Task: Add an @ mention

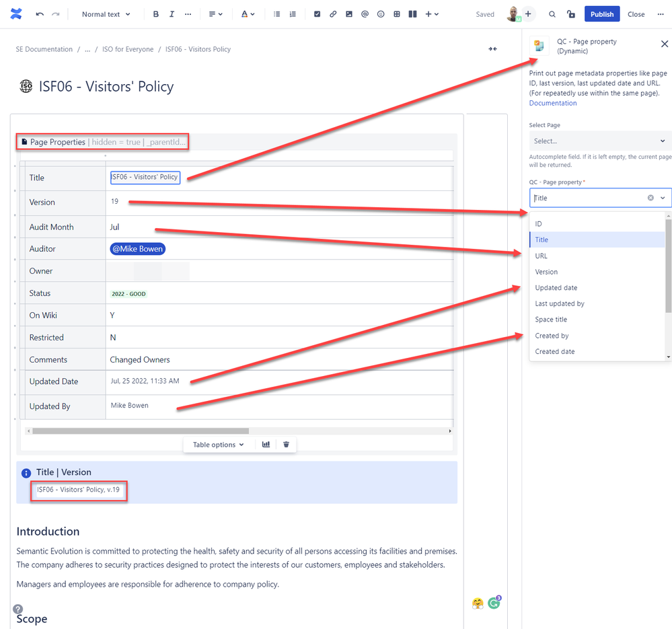Action: (x=365, y=14)
